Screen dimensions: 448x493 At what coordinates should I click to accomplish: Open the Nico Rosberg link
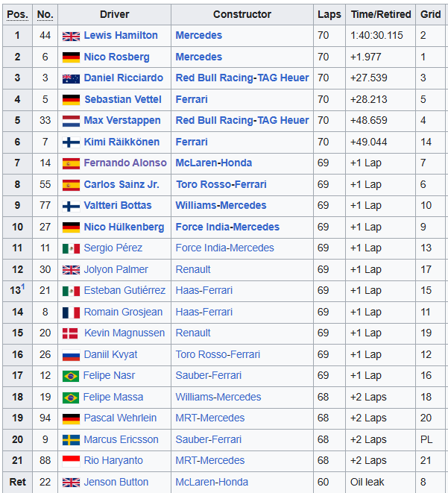(116, 57)
